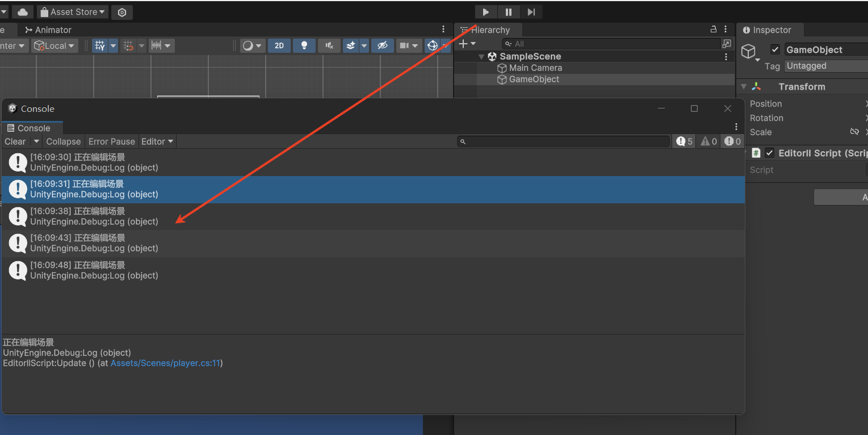The image size is (868, 435).
Task: Open Hierarchy search in window icon
Action: tap(727, 44)
